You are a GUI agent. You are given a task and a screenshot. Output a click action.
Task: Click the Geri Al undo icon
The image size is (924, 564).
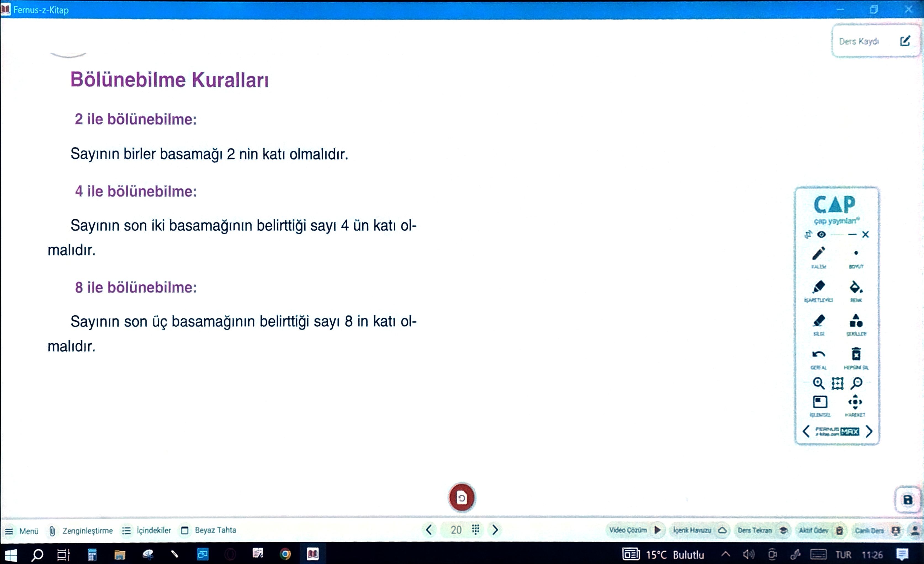[x=818, y=355]
